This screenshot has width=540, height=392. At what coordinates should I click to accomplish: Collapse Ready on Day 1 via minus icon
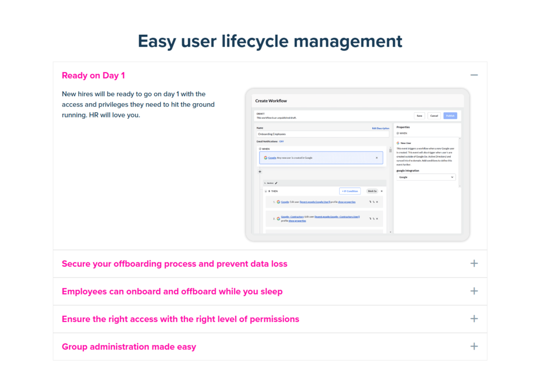point(474,75)
